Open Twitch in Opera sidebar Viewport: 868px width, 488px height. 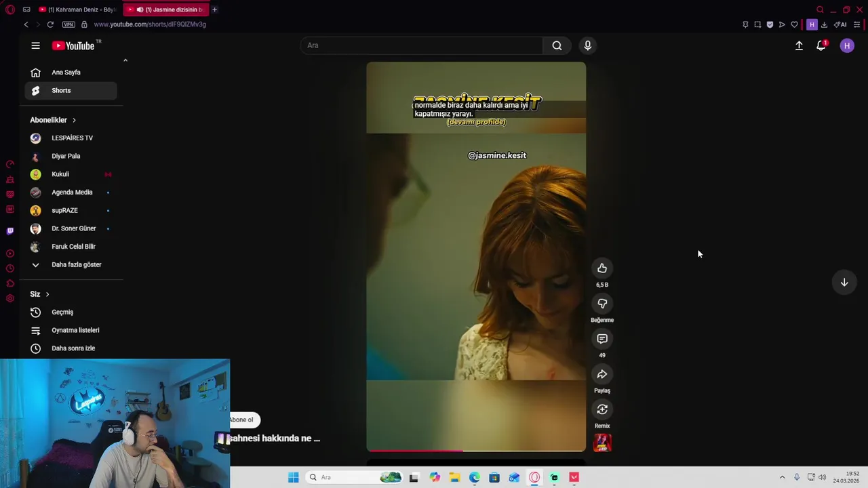[9, 231]
